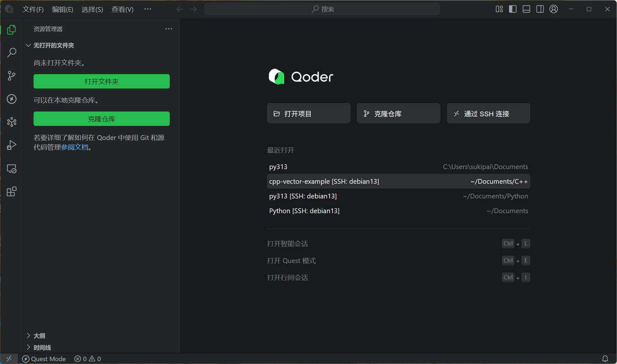Click the Extensions icon in sidebar

[x=12, y=191]
